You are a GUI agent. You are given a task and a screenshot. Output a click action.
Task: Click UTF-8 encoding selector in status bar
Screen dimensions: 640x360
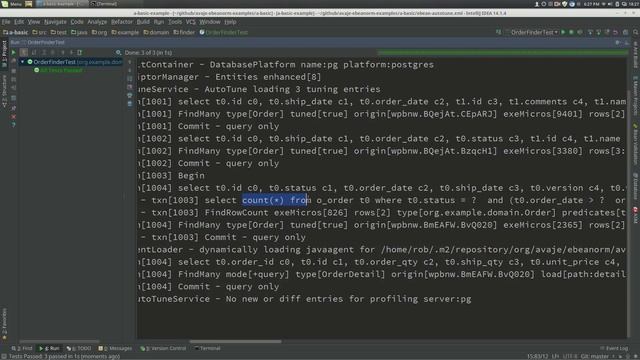pos(569,357)
